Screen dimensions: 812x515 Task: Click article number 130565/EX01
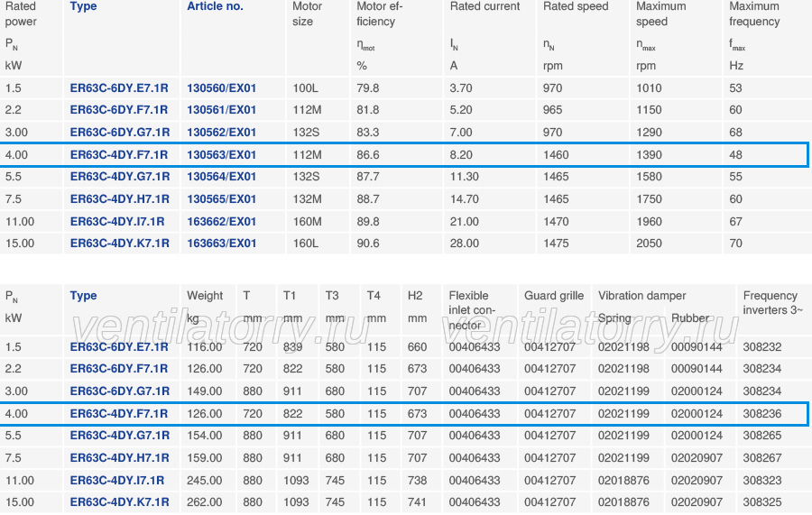[222, 198]
